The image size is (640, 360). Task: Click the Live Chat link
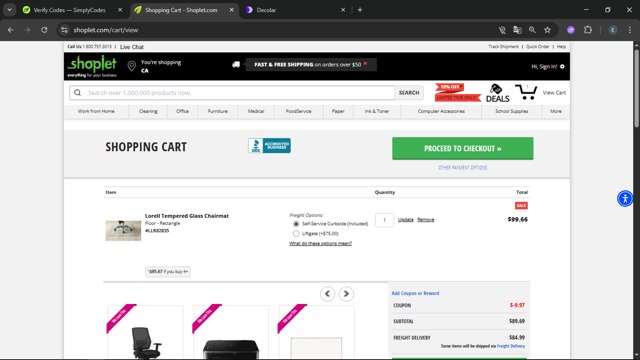click(132, 47)
